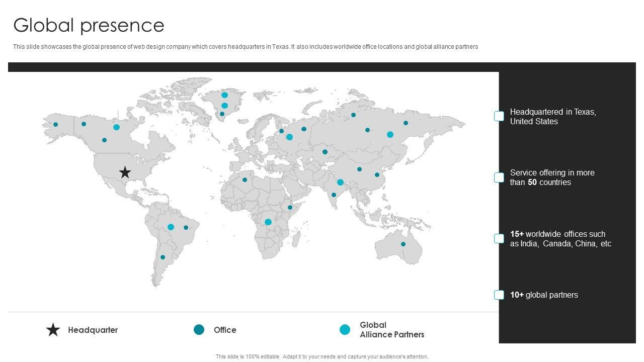The height and width of the screenshot is (362, 644).
Task: Click the office dot in Alaska
Action: coord(56,125)
